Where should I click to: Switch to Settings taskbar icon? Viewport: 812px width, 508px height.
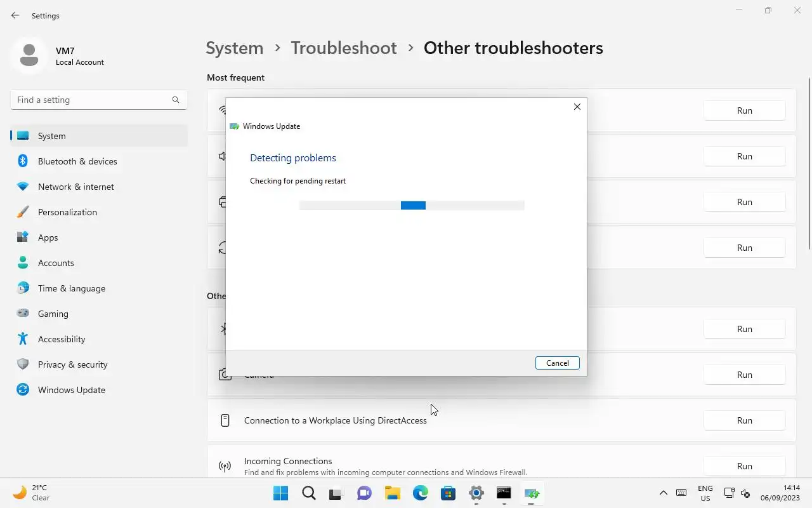pyautogui.click(x=476, y=493)
